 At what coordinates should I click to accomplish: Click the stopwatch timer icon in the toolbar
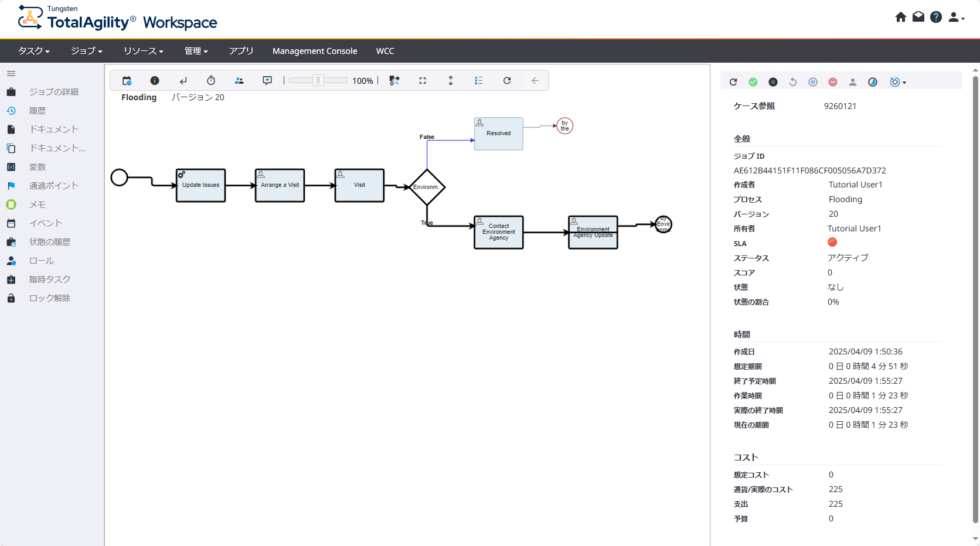(x=211, y=81)
